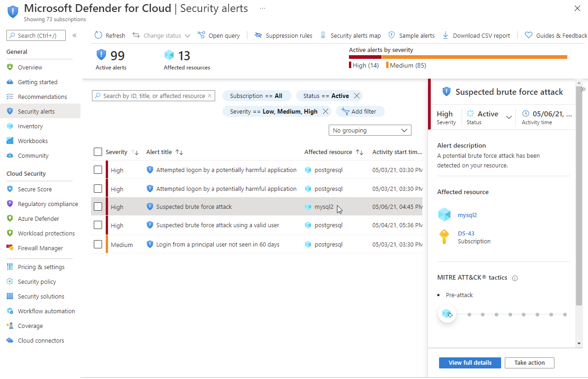The height and width of the screenshot is (379, 588).
Task: Check the first Attempted logon alert row checkbox
Action: 98,170
